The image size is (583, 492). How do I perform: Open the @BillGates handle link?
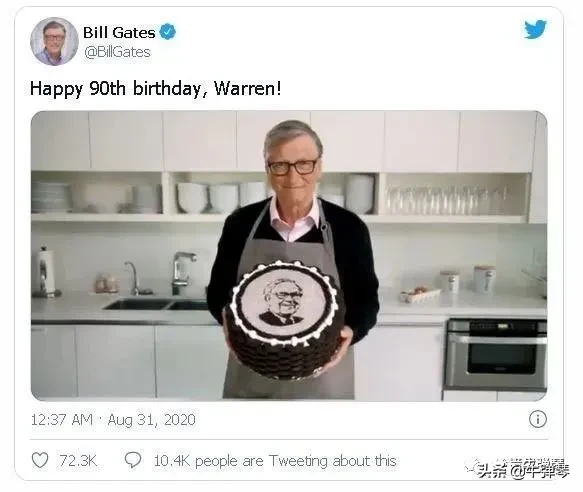pyautogui.click(x=117, y=52)
